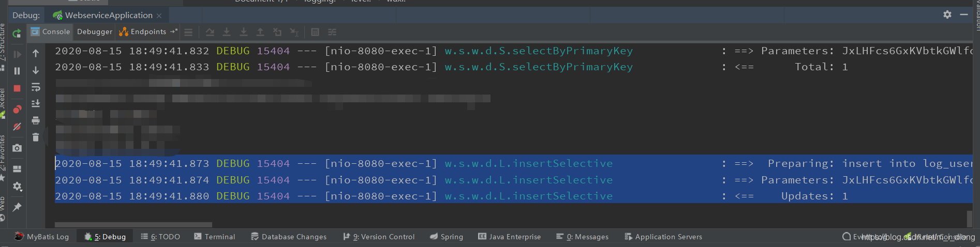
Task: Toggle scroll to end of console
Action: click(36, 103)
